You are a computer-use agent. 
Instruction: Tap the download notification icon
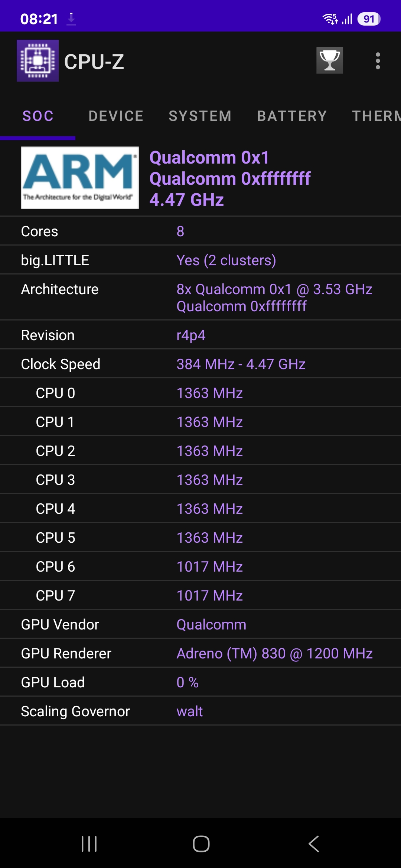(71, 19)
